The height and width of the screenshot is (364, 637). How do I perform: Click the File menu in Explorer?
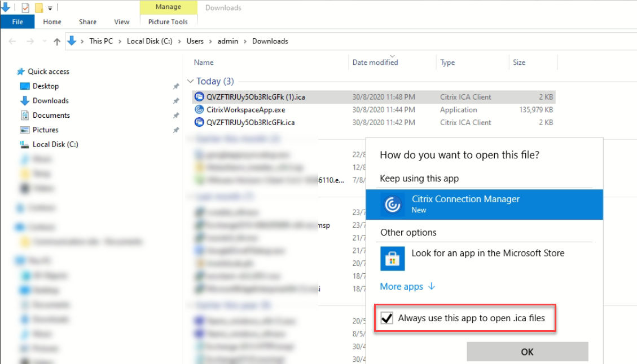(17, 21)
